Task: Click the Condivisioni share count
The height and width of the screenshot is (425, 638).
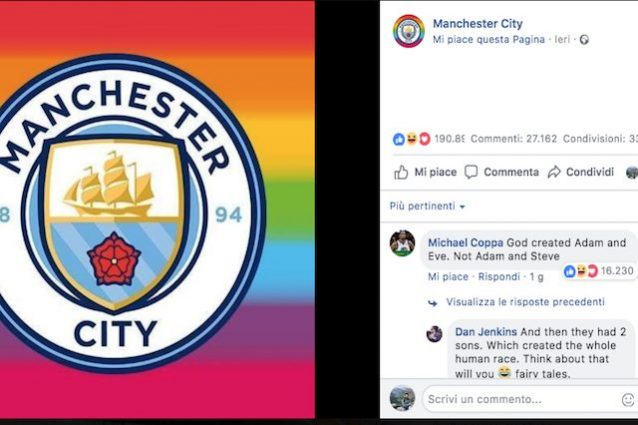Action: pyautogui.click(x=600, y=139)
